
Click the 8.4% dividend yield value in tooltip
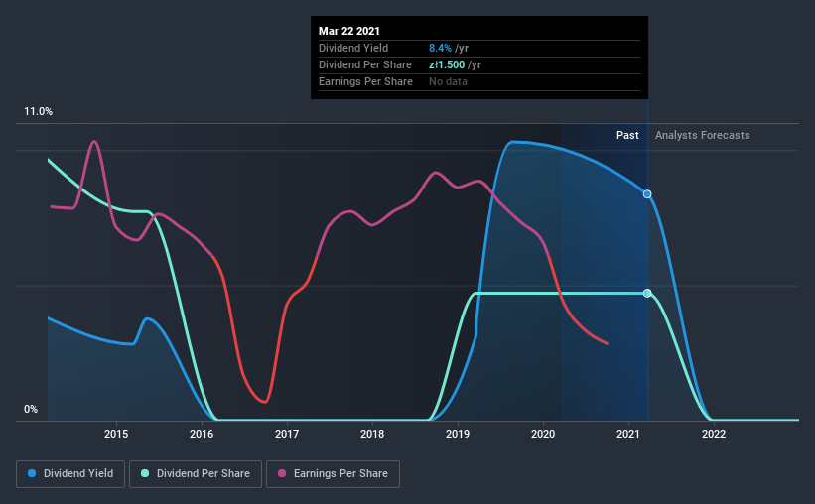[440, 48]
